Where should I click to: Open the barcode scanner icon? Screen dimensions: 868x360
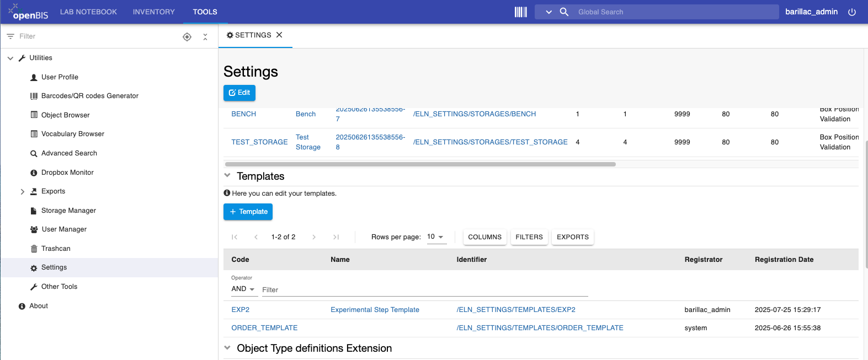(x=520, y=12)
